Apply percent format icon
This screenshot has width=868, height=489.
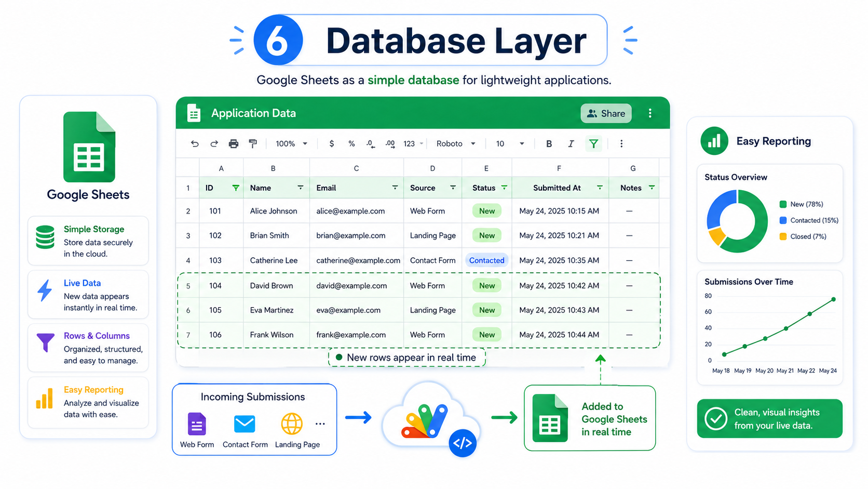coord(351,144)
